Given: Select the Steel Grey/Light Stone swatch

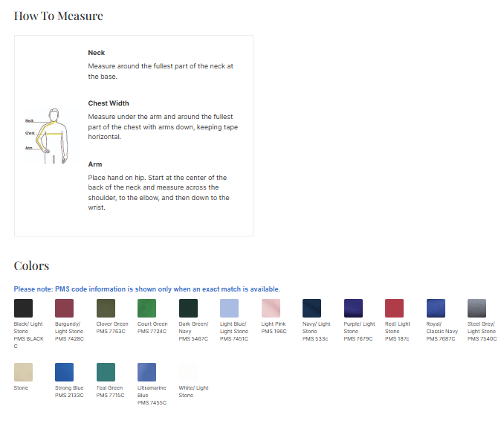Looking at the screenshot, I should tap(477, 309).
